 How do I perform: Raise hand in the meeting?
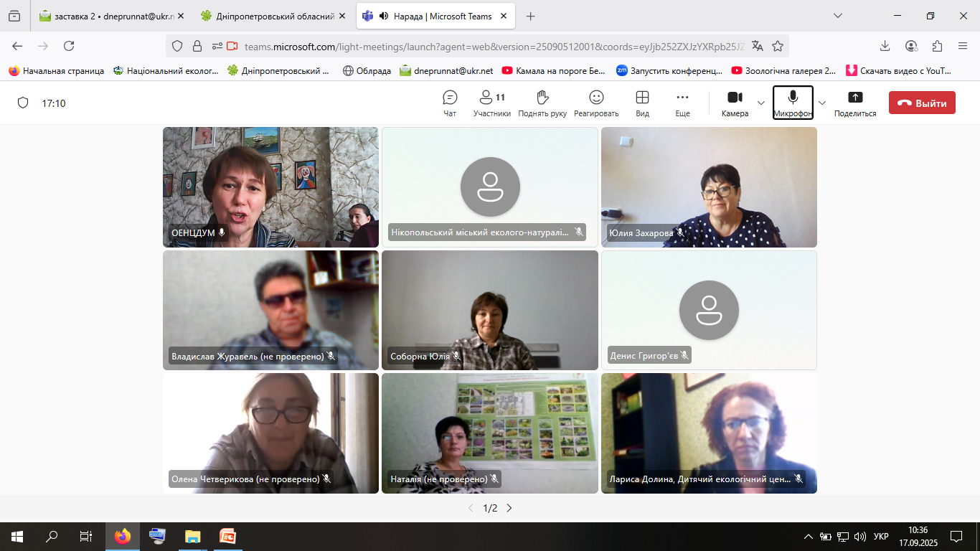[542, 103]
